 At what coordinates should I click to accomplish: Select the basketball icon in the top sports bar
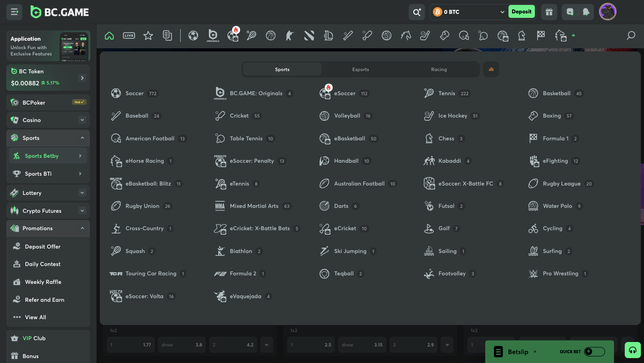[x=271, y=35]
